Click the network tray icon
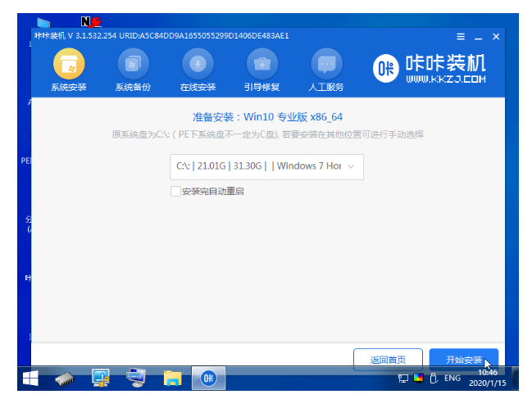The image size is (532, 399). 402,379
